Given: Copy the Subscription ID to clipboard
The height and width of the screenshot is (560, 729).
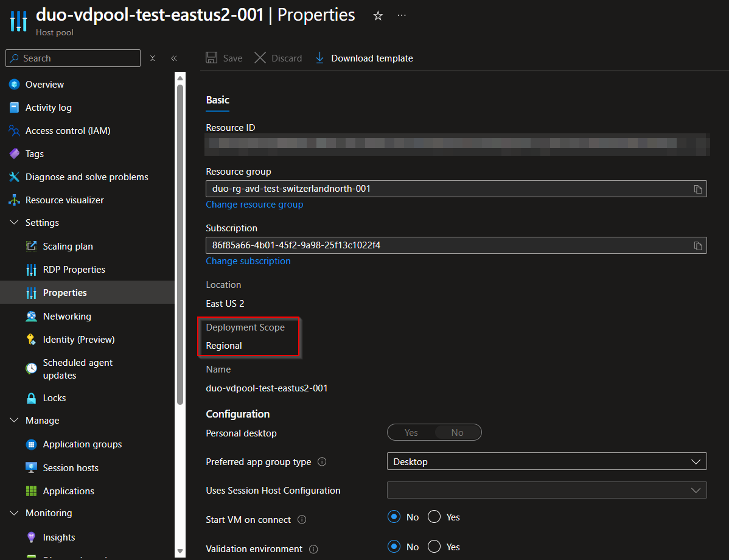Looking at the screenshot, I should (698, 245).
